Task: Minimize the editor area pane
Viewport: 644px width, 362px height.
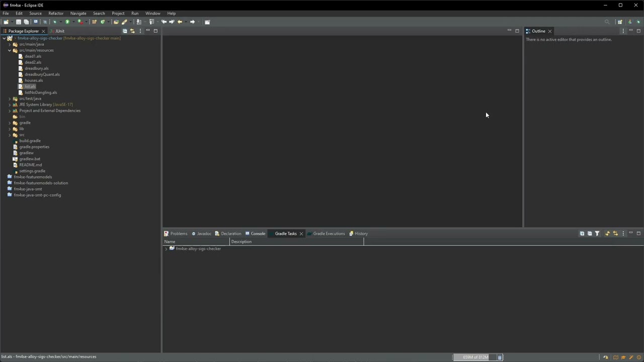Action: point(509,31)
